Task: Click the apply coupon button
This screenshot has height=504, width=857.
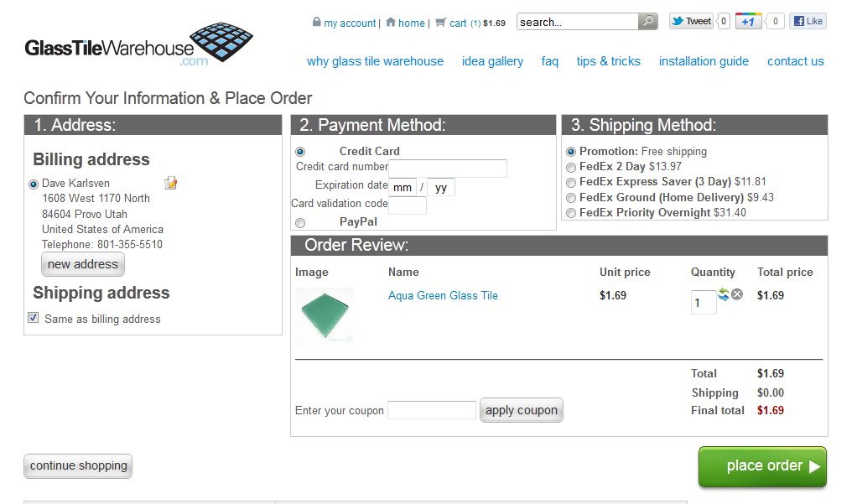Action: point(521,410)
